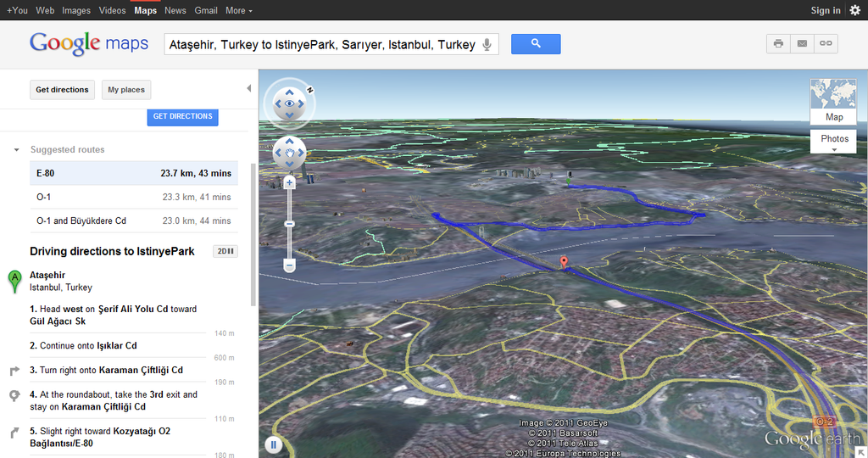Collapse the Suggested routes section
The image size is (868, 458).
point(16,150)
